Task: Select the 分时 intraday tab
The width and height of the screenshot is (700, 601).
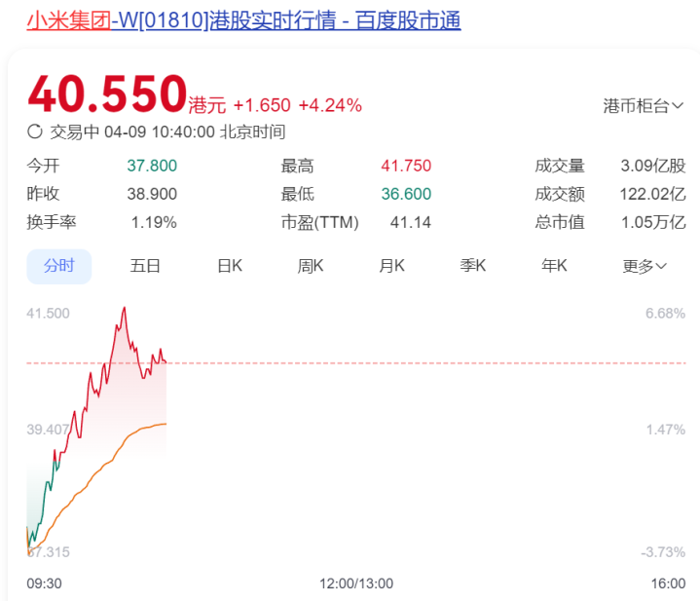Action: coord(59,266)
